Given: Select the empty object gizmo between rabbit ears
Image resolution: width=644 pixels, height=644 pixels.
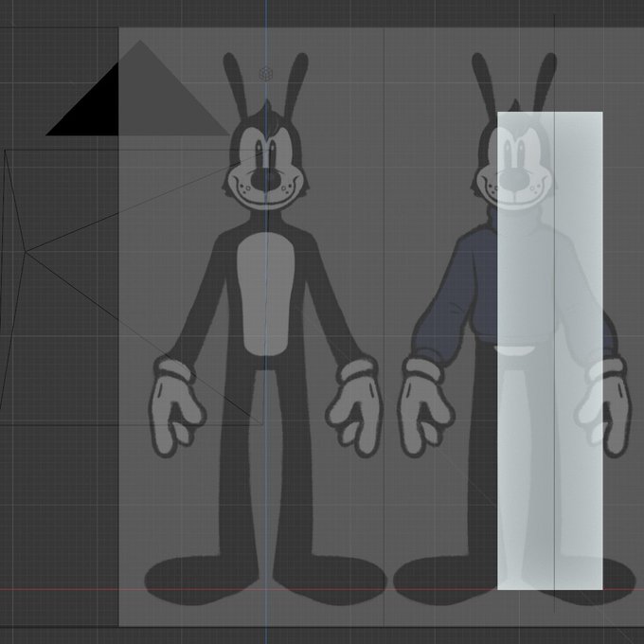Looking at the screenshot, I should click(266, 74).
